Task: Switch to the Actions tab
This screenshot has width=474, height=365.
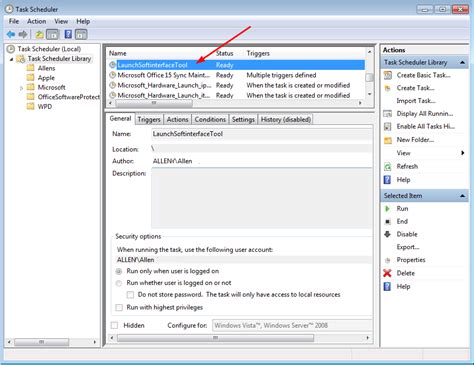Action: 177,119
